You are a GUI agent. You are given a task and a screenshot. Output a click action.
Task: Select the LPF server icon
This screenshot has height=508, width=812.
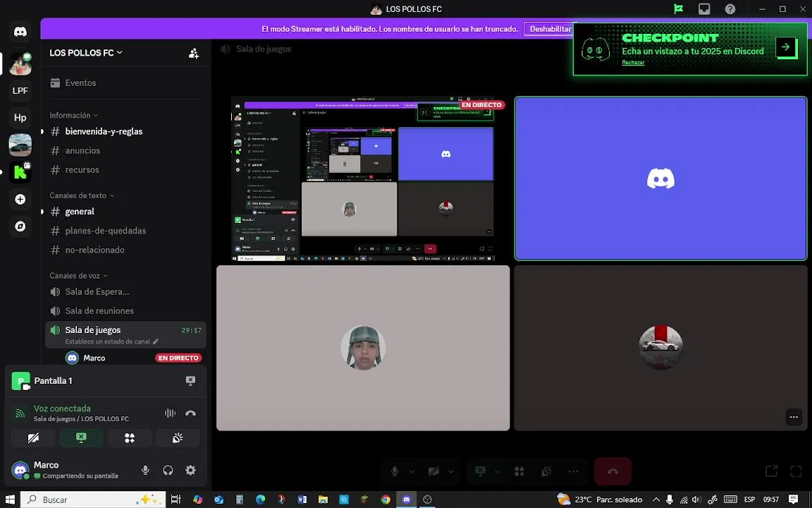(20, 90)
